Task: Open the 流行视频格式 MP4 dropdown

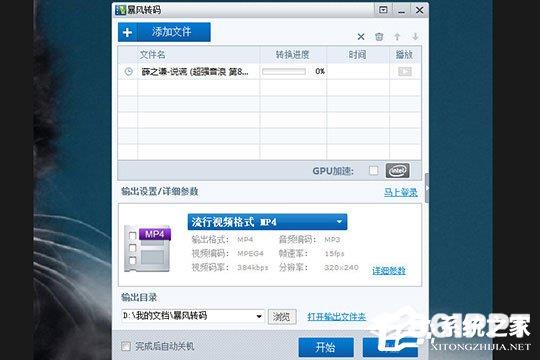Action: point(267,222)
